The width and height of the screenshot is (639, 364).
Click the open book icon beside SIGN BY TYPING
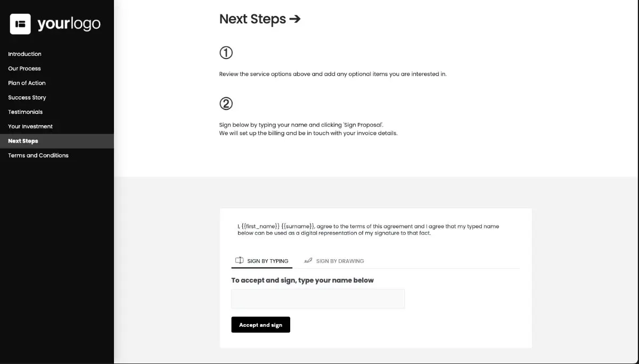[x=240, y=260]
